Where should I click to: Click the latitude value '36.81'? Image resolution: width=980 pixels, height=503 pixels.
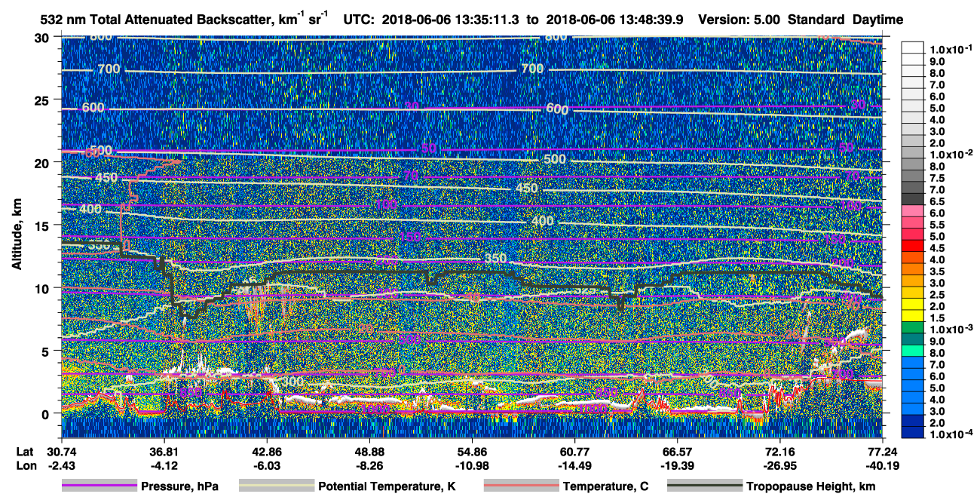pyautogui.click(x=164, y=450)
